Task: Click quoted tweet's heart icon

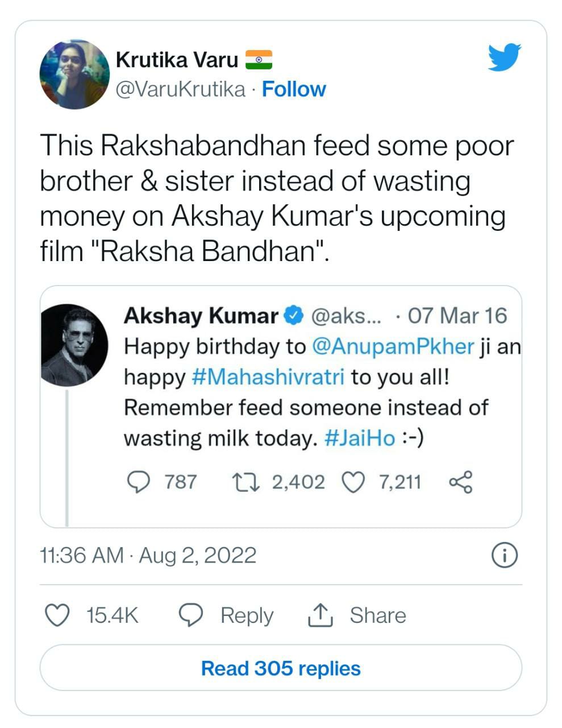Action: [353, 482]
